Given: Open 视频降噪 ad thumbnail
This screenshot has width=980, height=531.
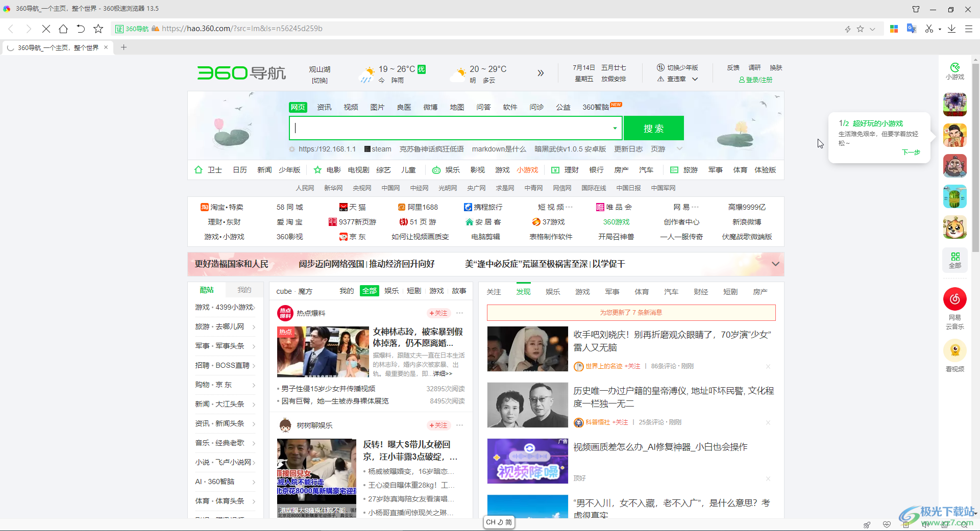Looking at the screenshot, I should click(528, 461).
